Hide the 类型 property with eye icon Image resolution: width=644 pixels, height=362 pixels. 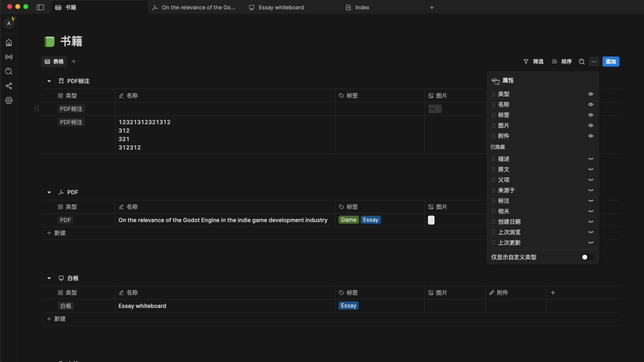tap(591, 94)
